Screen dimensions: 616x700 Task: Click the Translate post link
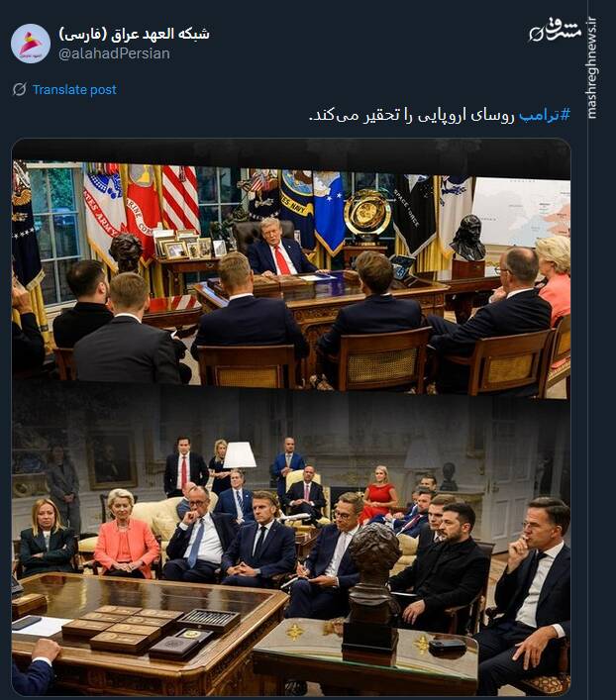74,90
